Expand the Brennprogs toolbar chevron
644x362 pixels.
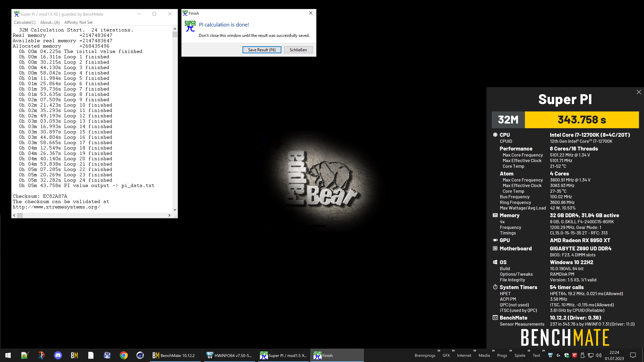click(x=439, y=351)
